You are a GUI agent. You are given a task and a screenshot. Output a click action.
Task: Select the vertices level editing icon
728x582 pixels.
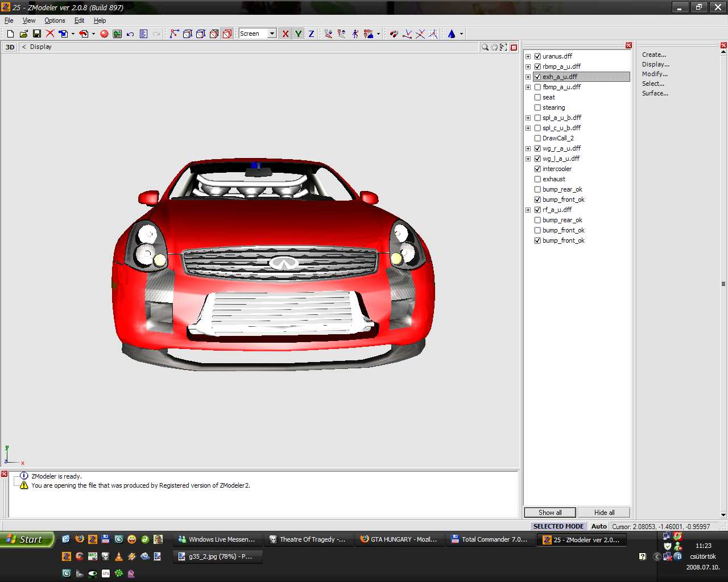(174, 34)
